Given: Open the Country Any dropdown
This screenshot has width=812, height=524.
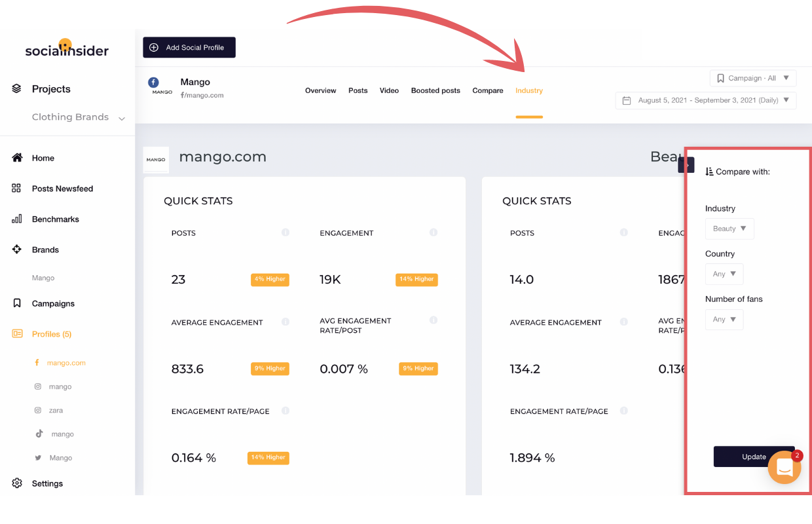Looking at the screenshot, I should point(724,274).
